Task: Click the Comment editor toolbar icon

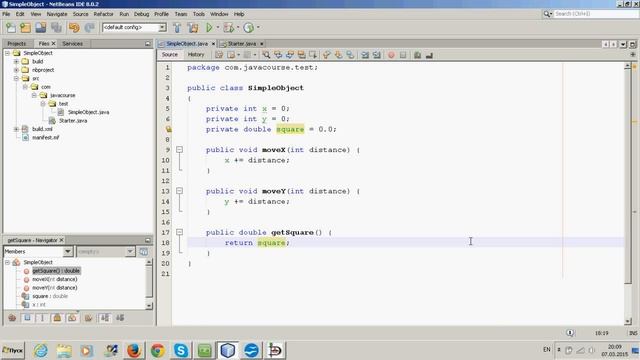Action: click(x=417, y=55)
